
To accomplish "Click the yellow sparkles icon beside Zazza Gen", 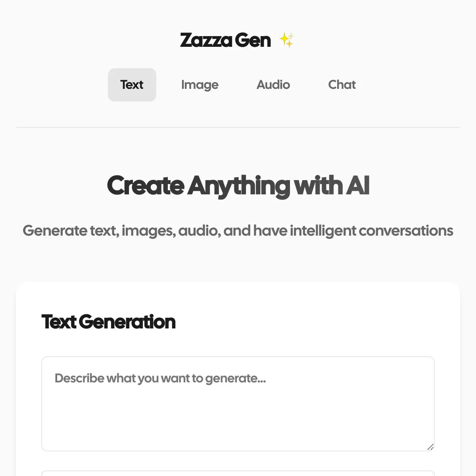I will [x=286, y=40].
